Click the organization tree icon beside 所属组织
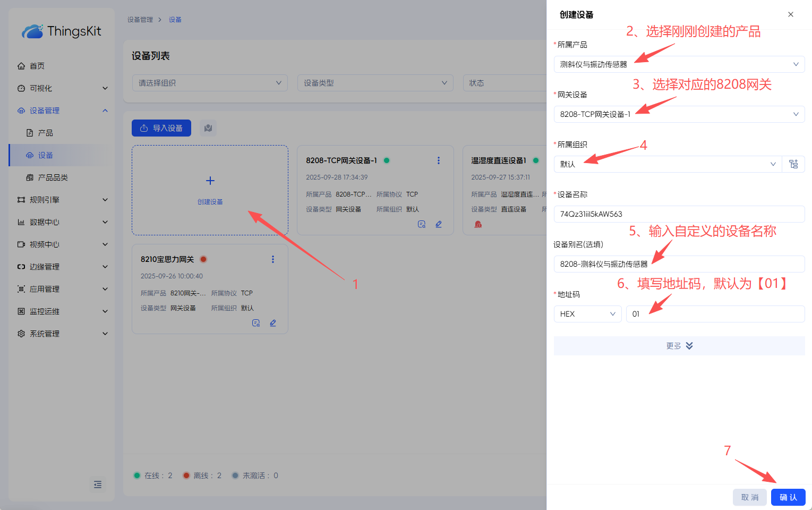Screen dimensions: 812x510 point(793,164)
